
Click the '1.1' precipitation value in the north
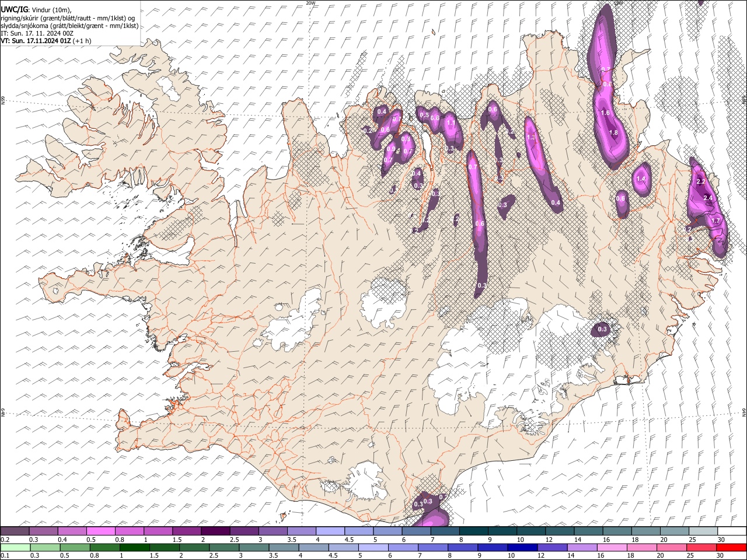pos(451,123)
